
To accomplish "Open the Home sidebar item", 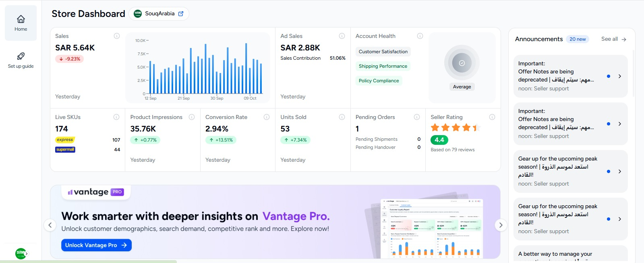I will coord(21,23).
